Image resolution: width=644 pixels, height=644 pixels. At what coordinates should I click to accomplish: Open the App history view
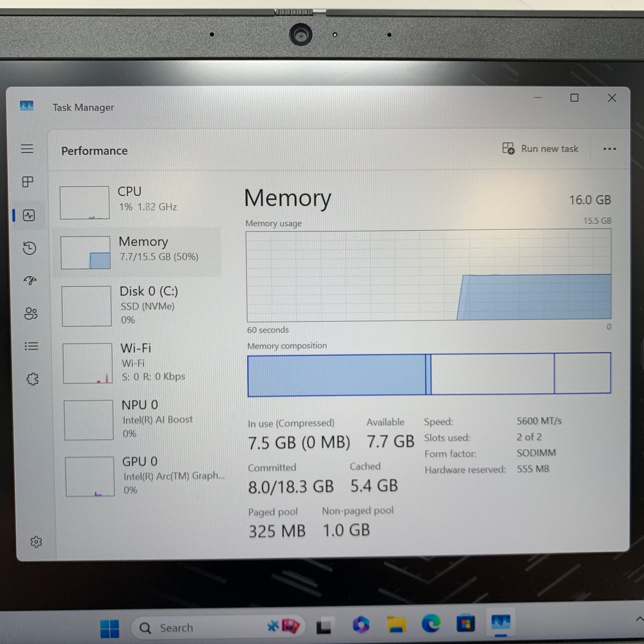click(x=29, y=248)
